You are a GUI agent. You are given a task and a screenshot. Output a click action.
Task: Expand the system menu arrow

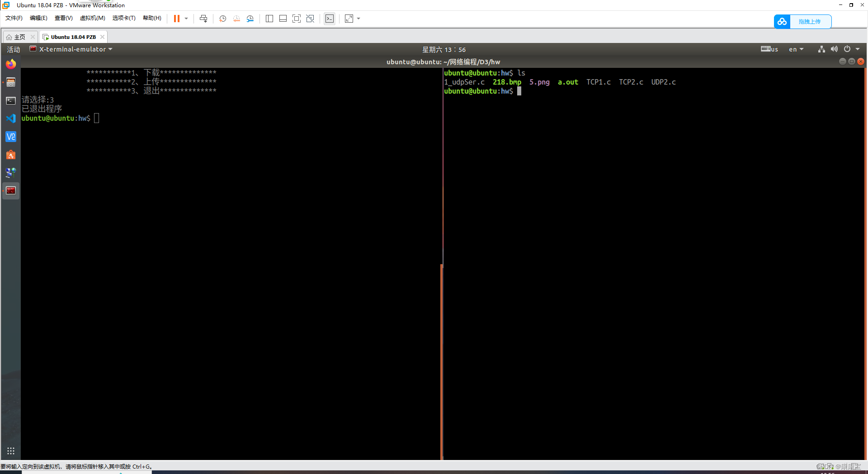tap(858, 49)
